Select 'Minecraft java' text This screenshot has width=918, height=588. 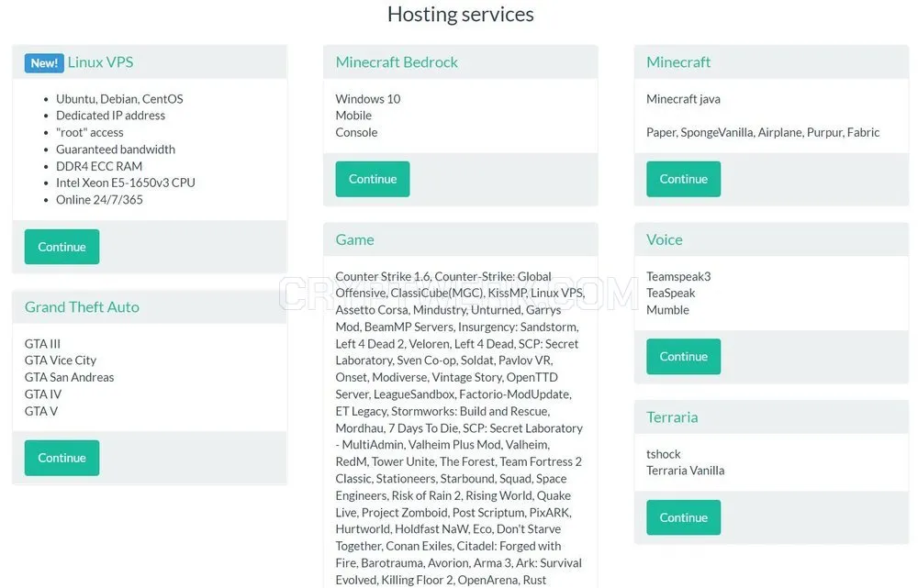[683, 99]
